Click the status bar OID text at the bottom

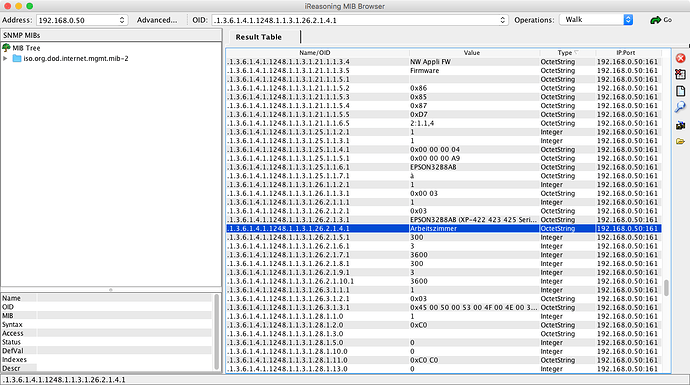pyautogui.click(x=64, y=379)
